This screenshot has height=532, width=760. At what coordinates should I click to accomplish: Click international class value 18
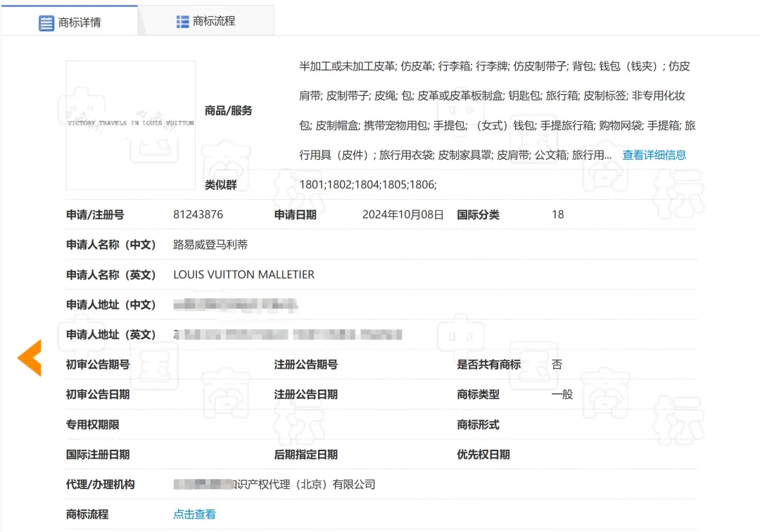pyautogui.click(x=557, y=215)
